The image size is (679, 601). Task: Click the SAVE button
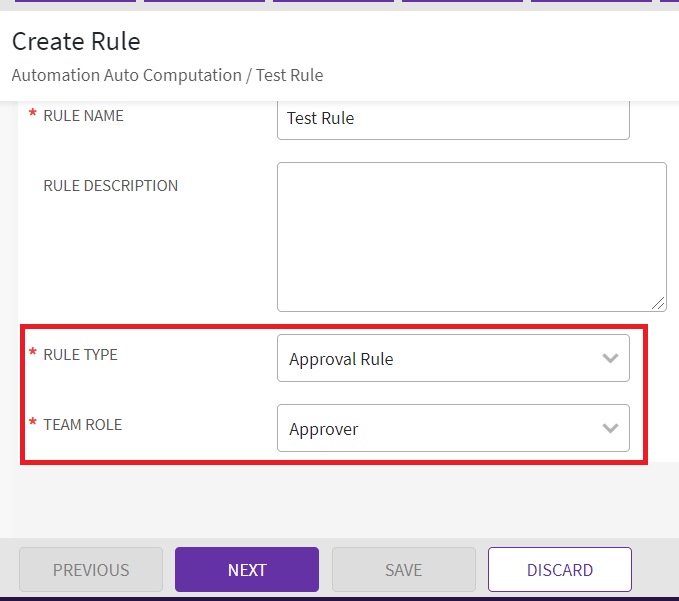tap(403, 570)
